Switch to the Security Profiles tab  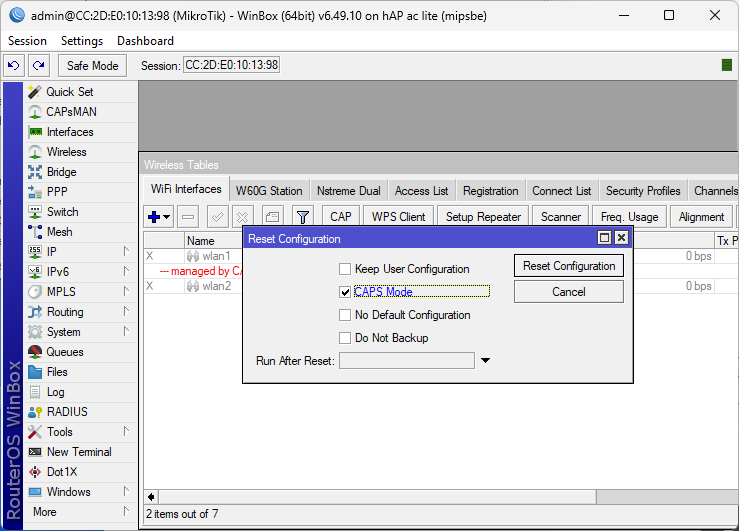(x=643, y=191)
